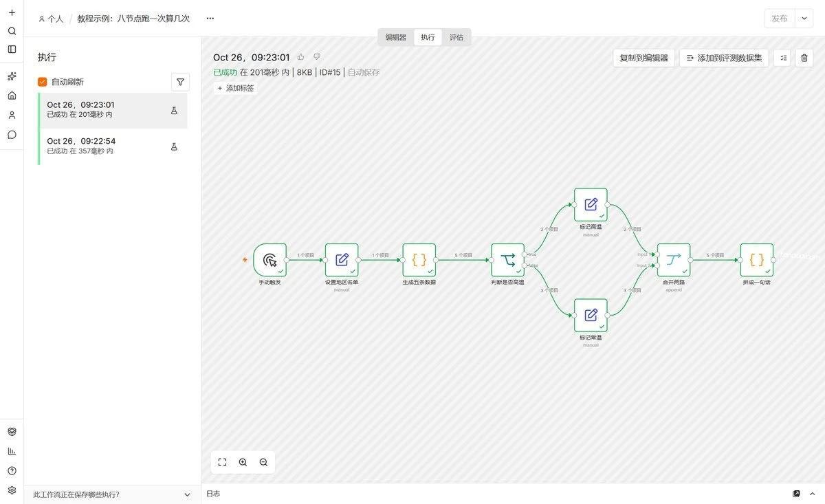Zoom in on the workflow canvas
The width and height of the screenshot is (825, 504).
[x=243, y=462]
